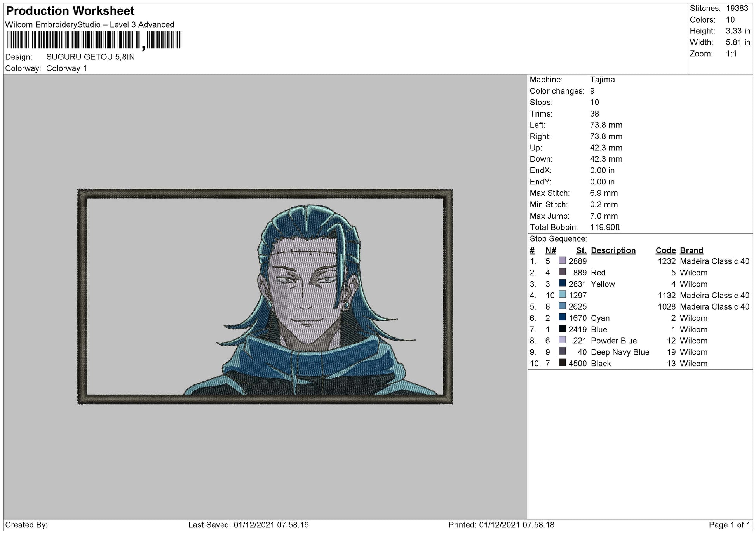This screenshot has height=534, width=756.
Task: Click the design name SUGURU GETOU 5,8IN
Action: point(91,57)
